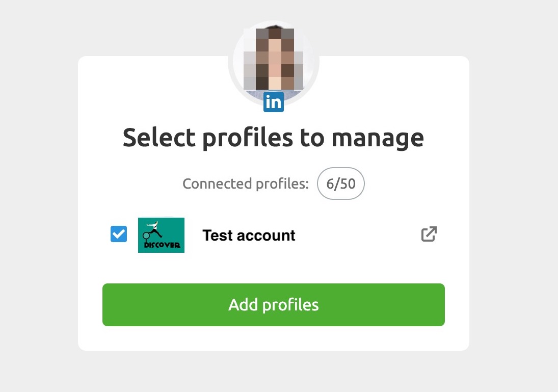This screenshot has height=392, width=558.
Task: Click the 6/50 connected profiles counter
Action: [x=341, y=184]
